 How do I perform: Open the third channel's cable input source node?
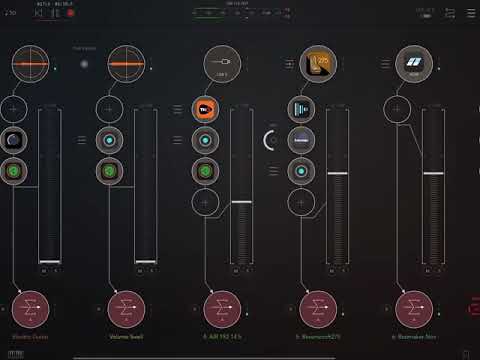[x=222, y=64]
